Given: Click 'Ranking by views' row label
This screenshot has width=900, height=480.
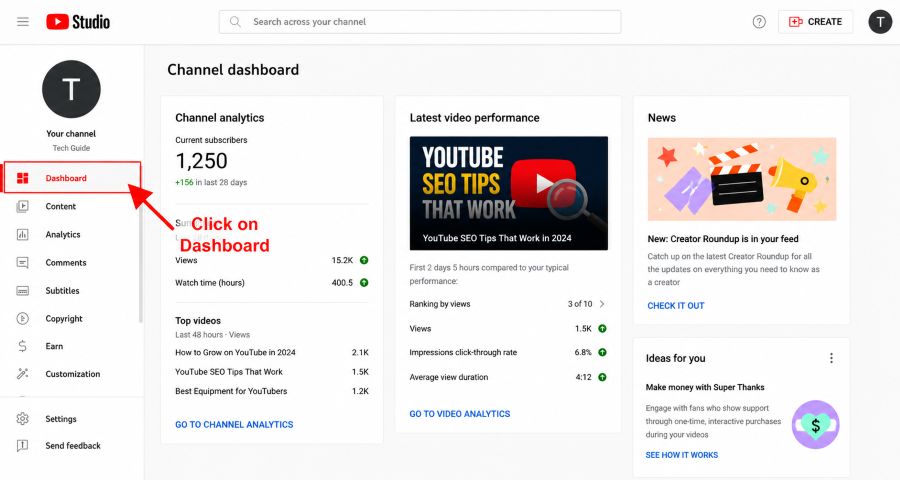Looking at the screenshot, I should coord(440,304).
